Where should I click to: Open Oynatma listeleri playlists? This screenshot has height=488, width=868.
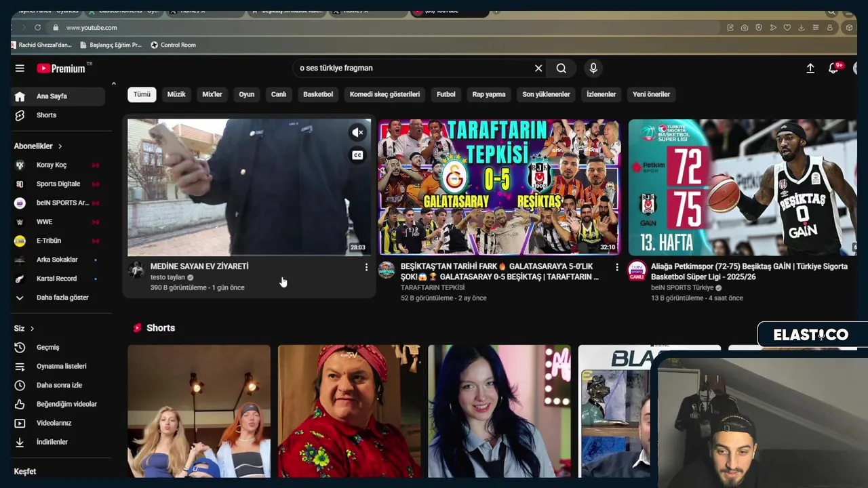pos(58,366)
